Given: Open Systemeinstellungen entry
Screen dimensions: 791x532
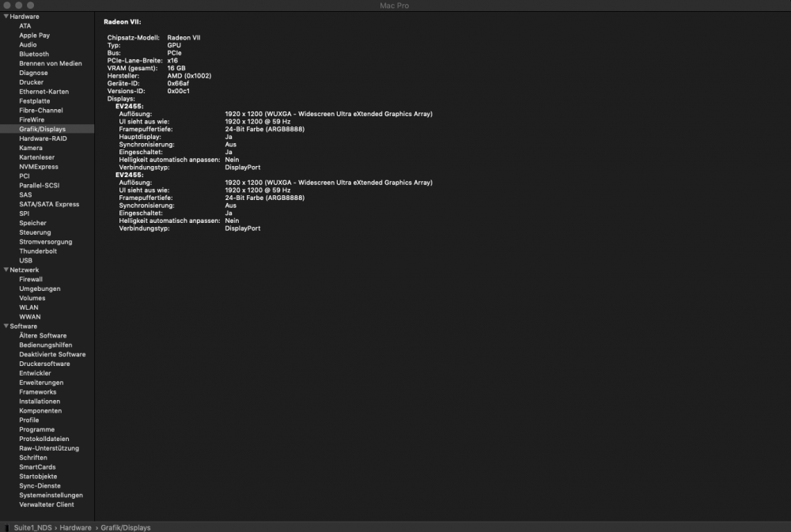Looking at the screenshot, I should pos(51,495).
